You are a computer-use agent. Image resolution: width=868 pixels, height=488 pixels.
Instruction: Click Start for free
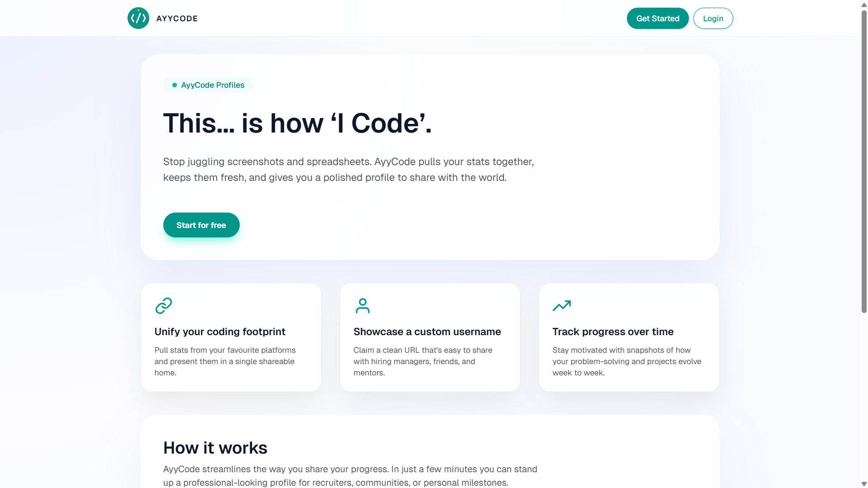pyautogui.click(x=201, y=225)
